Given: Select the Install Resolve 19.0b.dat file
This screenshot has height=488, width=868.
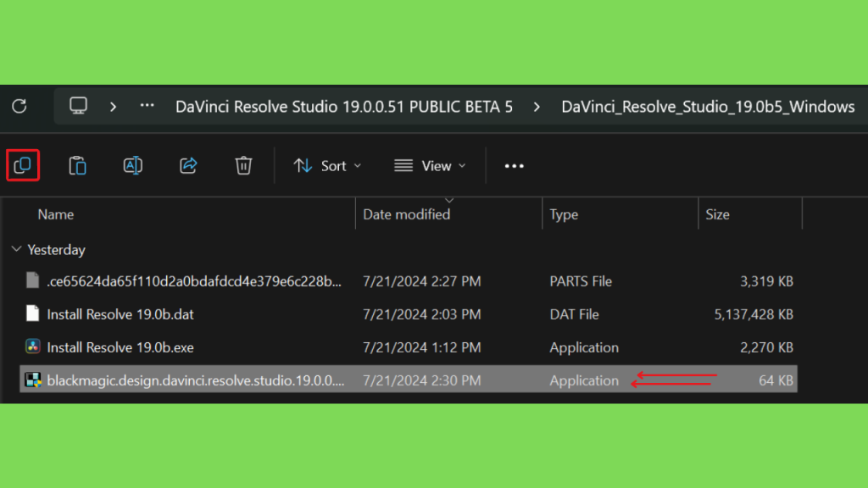Looking at the screenshot, I should pos(120,314).
